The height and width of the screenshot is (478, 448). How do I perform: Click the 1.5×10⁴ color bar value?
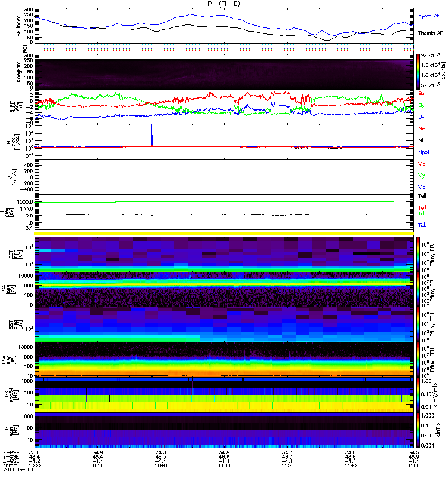(430, 65)
